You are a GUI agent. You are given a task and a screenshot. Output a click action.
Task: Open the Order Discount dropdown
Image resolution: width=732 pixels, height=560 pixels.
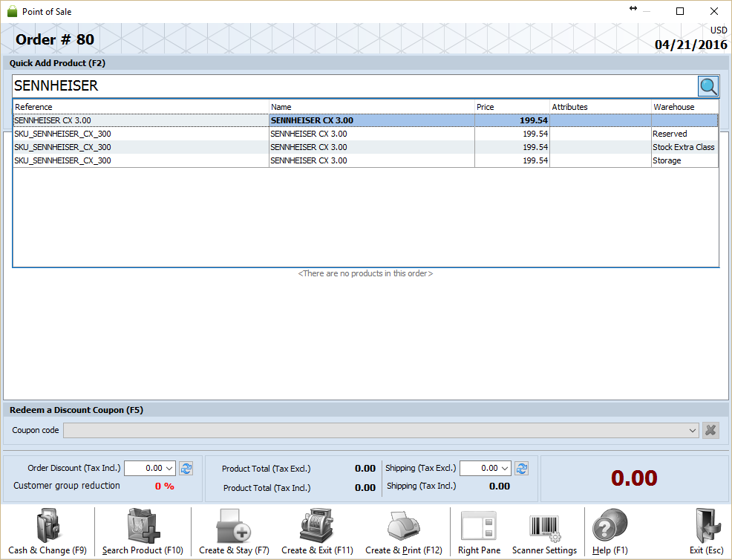coord(169,468)
